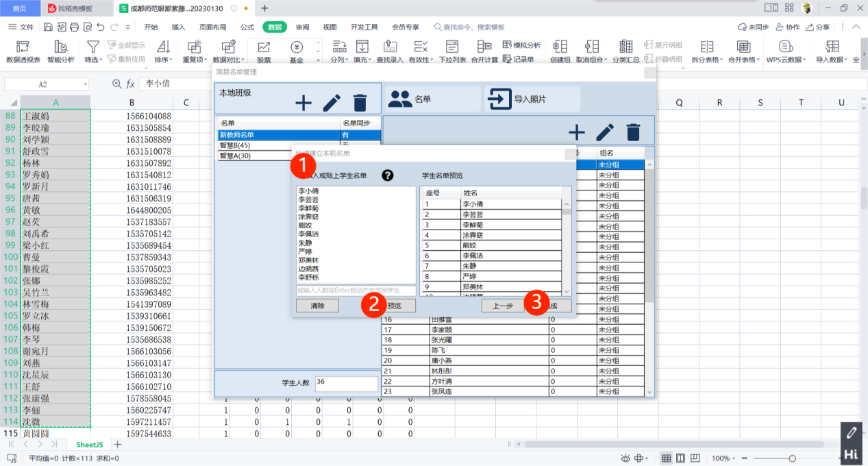Screen dimensions: 868x466
Task: Switch to the 页面布局 ribbon tab
Action: pos(212,27)
